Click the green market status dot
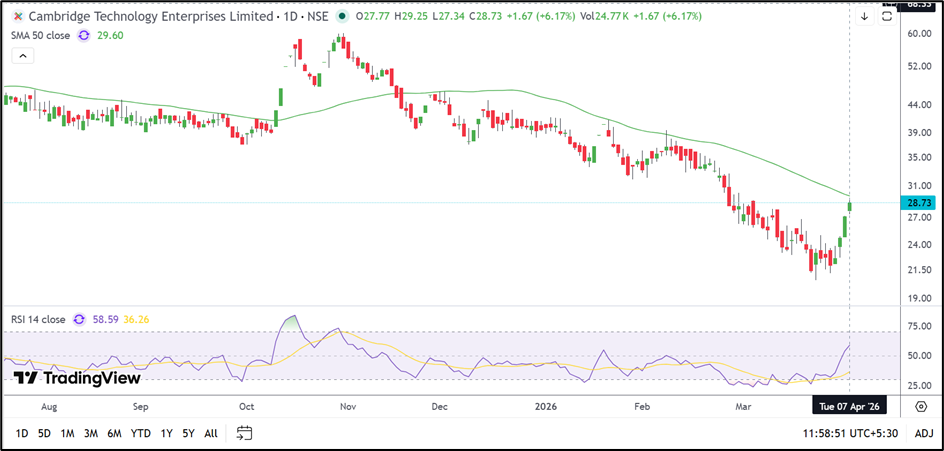This screenshot has width=944, height=451. click(x=343, y=17)
